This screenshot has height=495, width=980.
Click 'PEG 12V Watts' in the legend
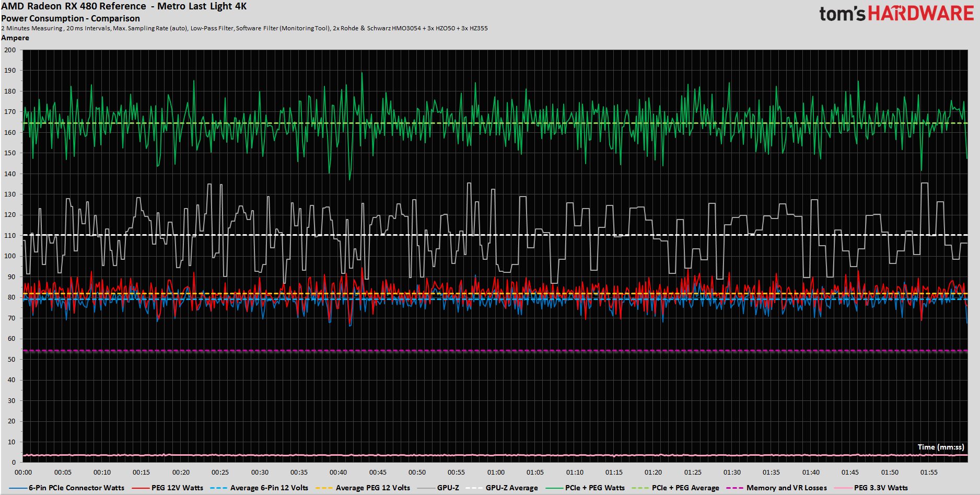coord(177,488)
